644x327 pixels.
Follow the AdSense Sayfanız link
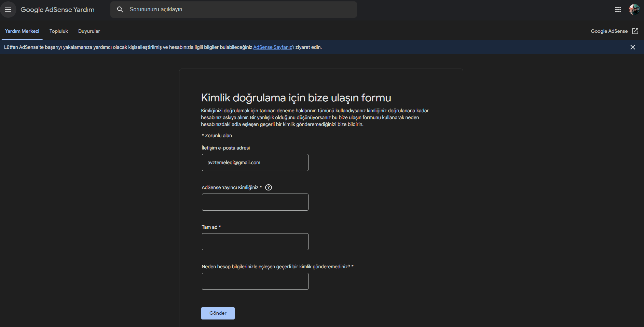273,47
